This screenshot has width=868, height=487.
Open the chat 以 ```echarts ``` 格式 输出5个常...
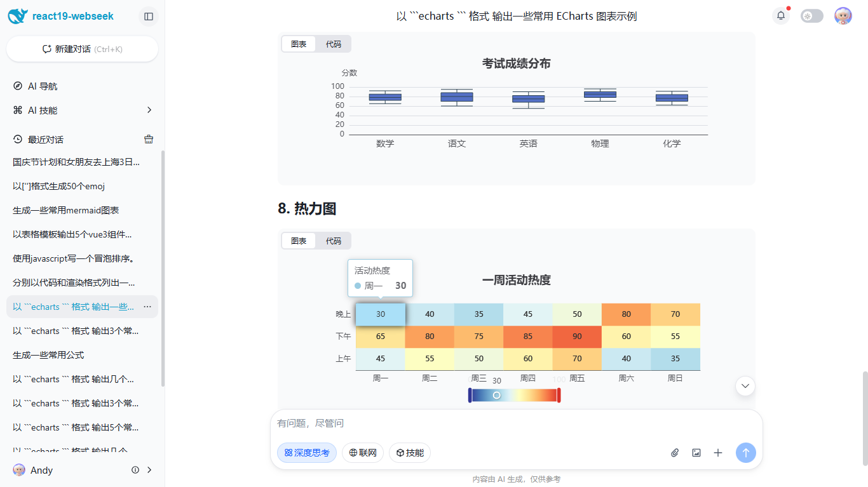click(x=83, y=427)
